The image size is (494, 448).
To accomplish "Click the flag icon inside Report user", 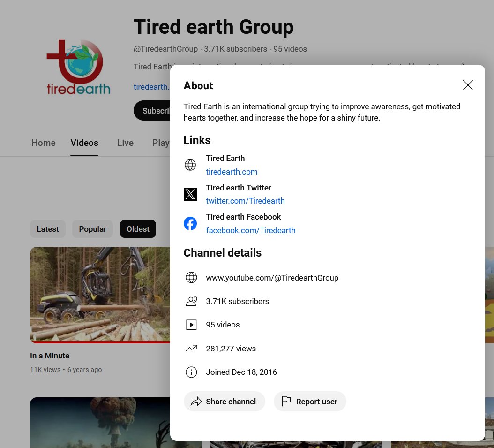I will click(x=286, y=401).
